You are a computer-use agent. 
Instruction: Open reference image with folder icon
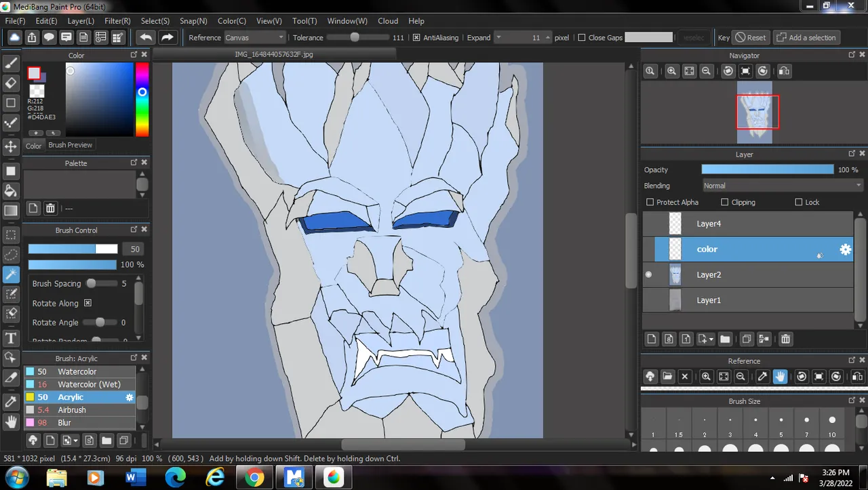[667, 376]
